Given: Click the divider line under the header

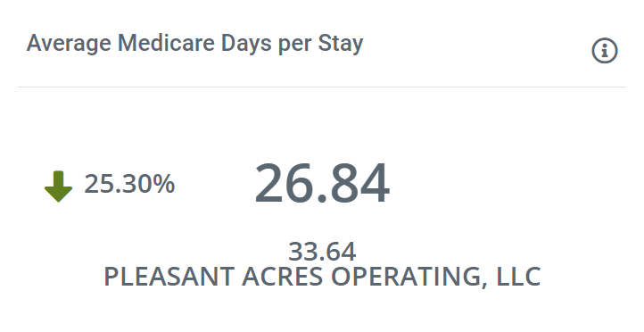Looking at the screenshot, I should coord(322,87).
